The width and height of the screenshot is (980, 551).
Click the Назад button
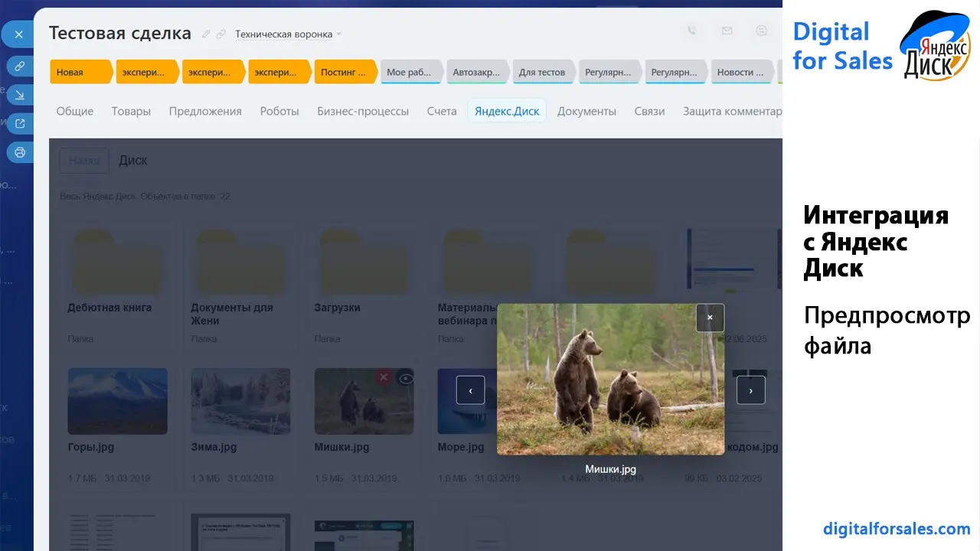[84, 161]
